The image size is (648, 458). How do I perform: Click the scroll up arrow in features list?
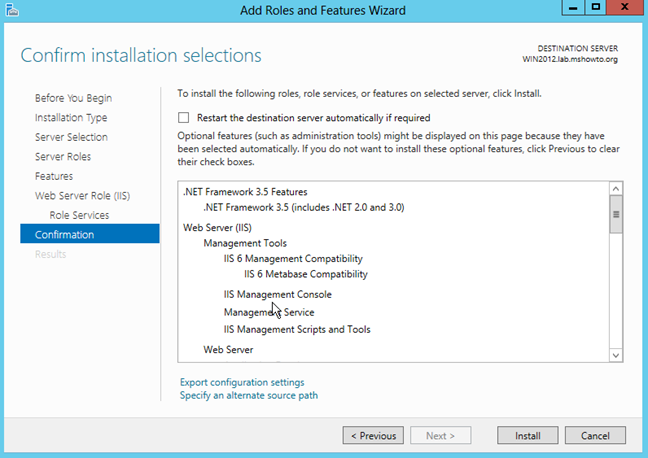pyautogui.click(x=616, y=189)
